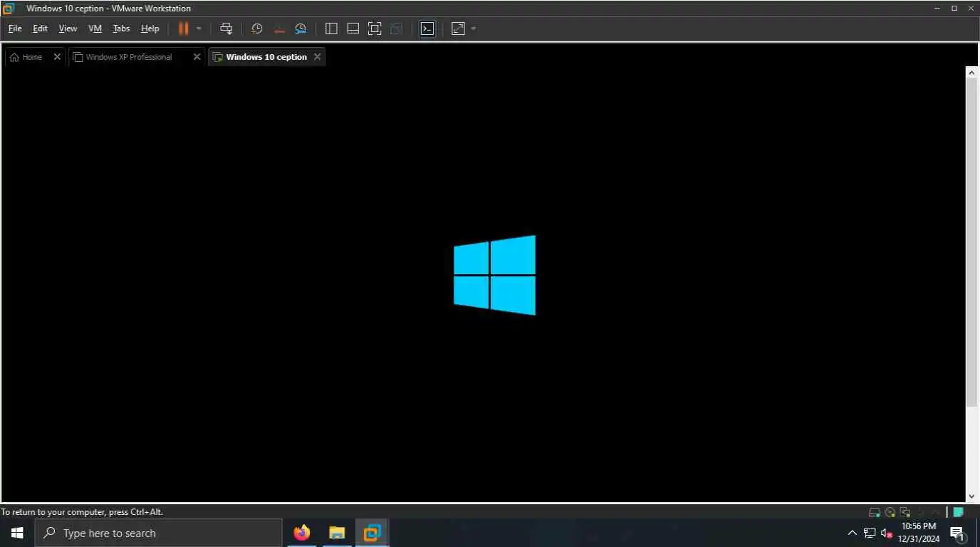Click the teal message log icon
Image resolution: width=980 pixels, height=547 pixels.
[x=959, y=512]
